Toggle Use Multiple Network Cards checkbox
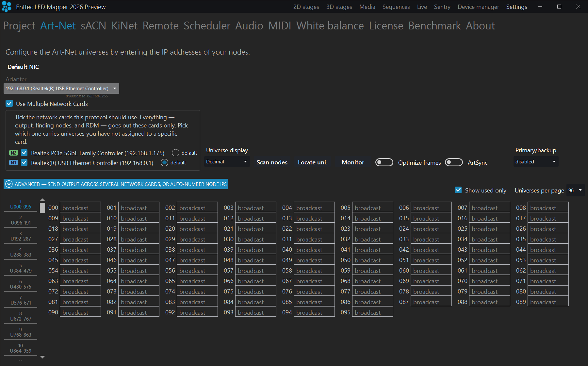This screenshot has width=588, height=366. coord(9,104)
